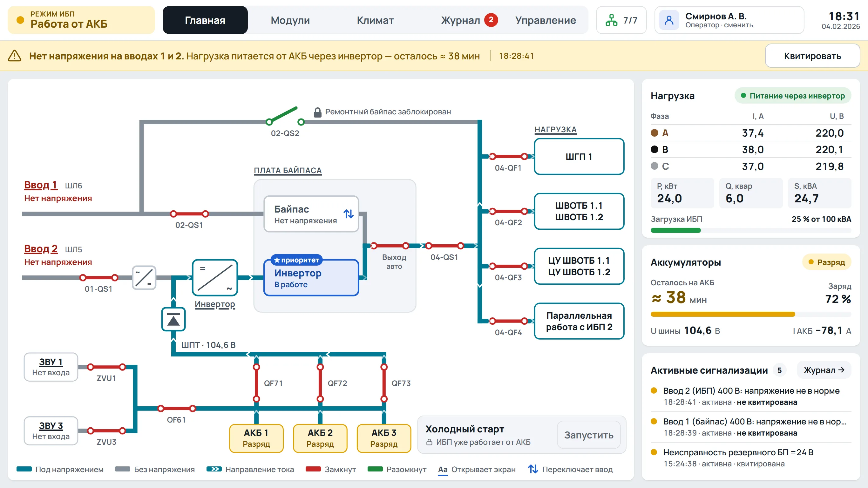The height and width of the screenshot is (488, 868).
Task: Click the battery DC converter triangle icon
Action: click(173, 319)
